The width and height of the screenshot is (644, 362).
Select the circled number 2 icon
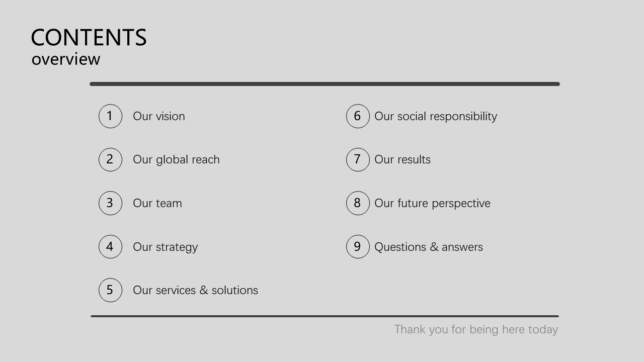[x=110, y=159]
